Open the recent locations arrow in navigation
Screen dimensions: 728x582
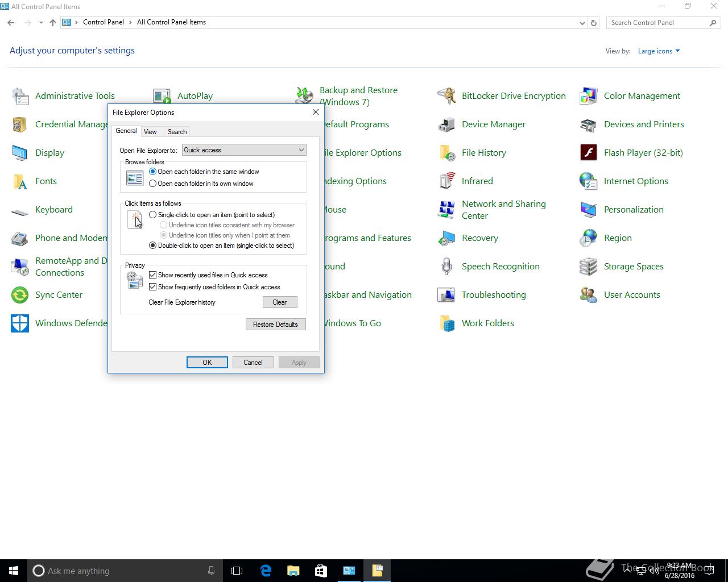pyautogui.click(x=41, y=23)
